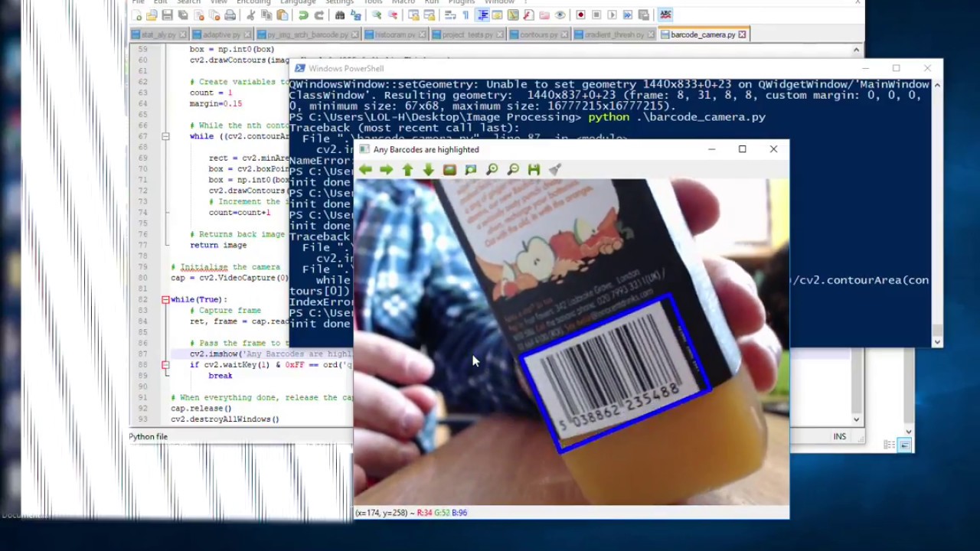Click Notepad++ editor scrollbar down arrow
The image size is (980, 551).
click(x=856, y=419)
